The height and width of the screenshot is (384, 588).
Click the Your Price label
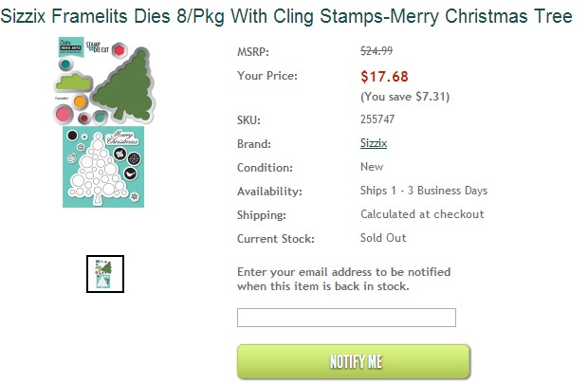[x=266, y=75]
